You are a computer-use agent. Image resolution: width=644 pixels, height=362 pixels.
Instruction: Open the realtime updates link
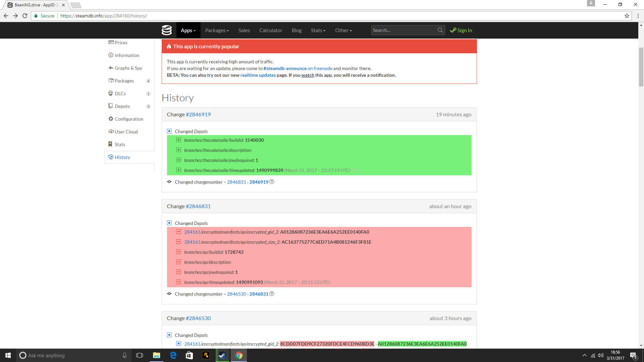click(258, 75)
